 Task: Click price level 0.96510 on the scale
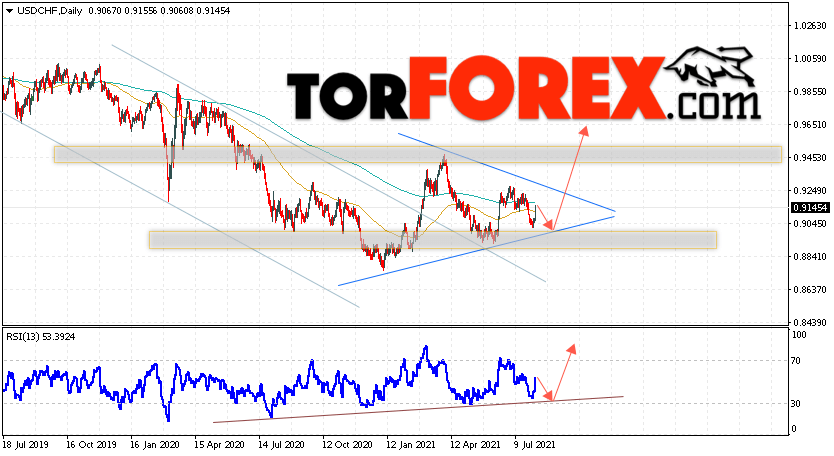[x=810, y=125]
